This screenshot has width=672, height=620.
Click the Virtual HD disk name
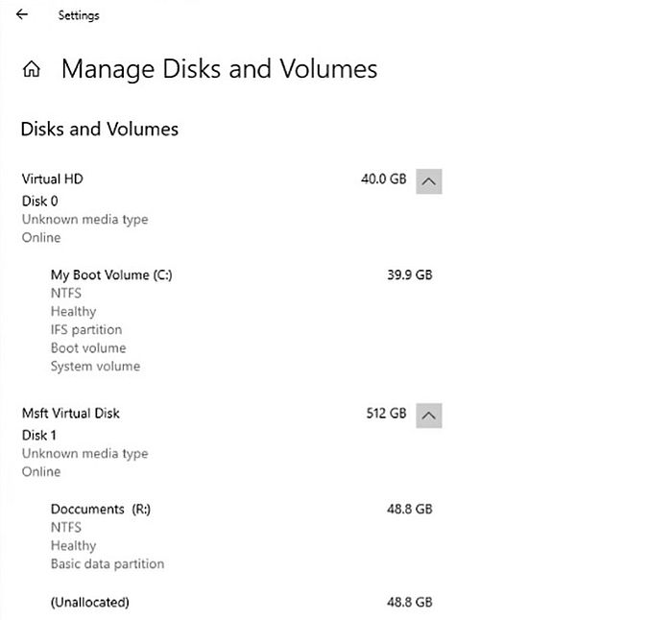point(54,179)
